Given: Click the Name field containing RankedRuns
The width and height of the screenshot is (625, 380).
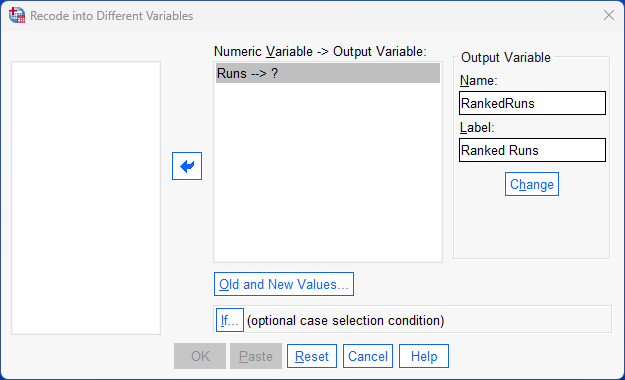Looking at the screenshot, I should [532, 103].
